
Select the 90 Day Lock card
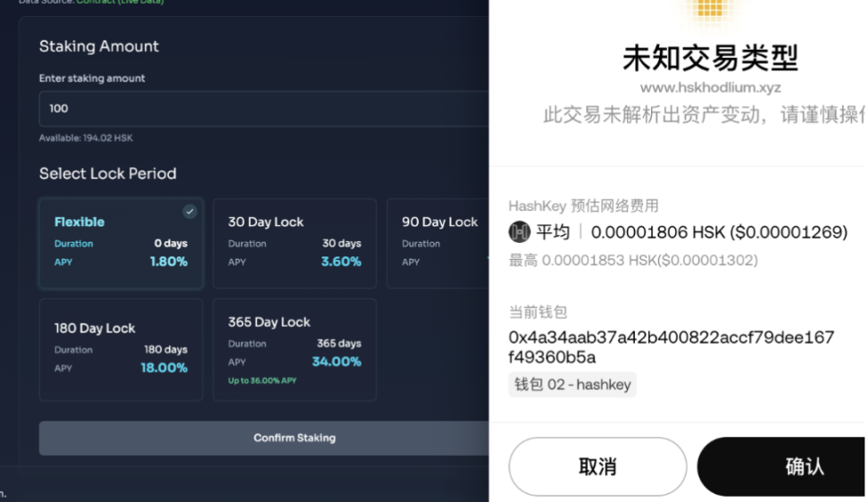438,244
